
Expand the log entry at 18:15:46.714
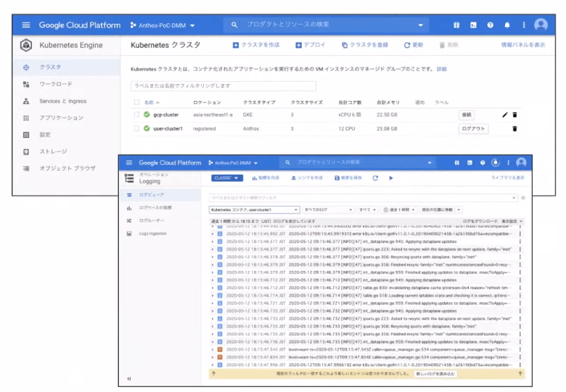[x=213, y=295]
